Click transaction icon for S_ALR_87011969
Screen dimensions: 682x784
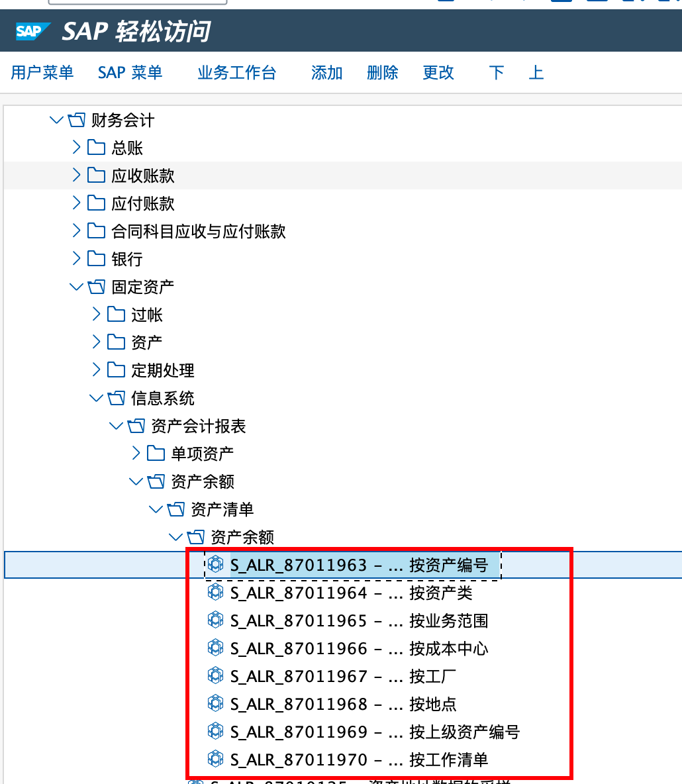tap(215, 732)
